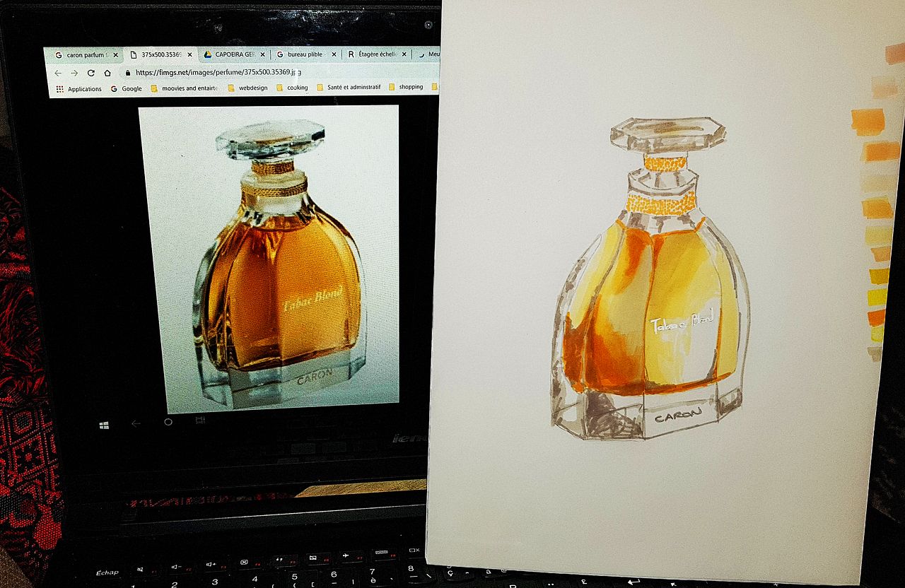This screenshot has width=905, height=588.
Task: Close the 375x500.35369 tab
Action: [189, 54]
